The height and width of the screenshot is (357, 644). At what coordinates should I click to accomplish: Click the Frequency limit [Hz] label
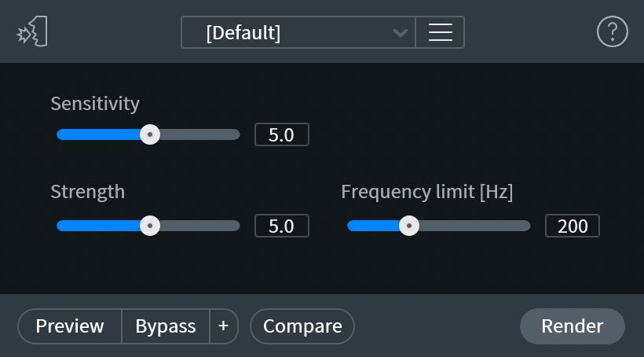(x=426, y=192)
